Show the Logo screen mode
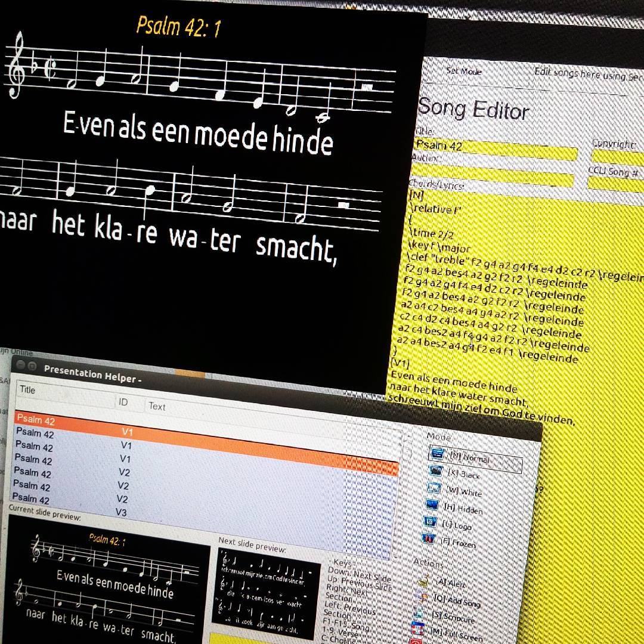The image size is (644, 644). coord(430,522)
